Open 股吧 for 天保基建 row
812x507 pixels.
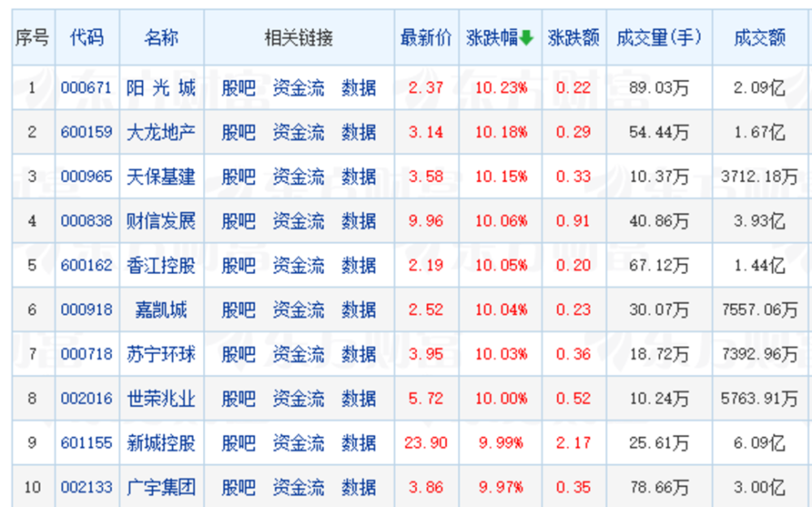239,177
